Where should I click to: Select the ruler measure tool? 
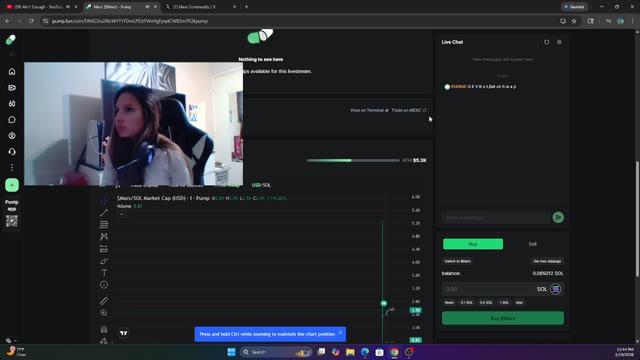[104, 301]
